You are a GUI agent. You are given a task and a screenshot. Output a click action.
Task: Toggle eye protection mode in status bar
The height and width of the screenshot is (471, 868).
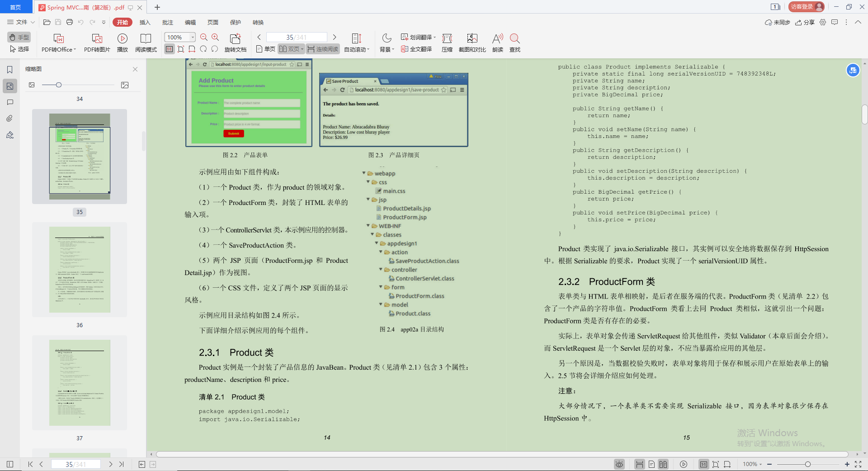pos(619,464)
